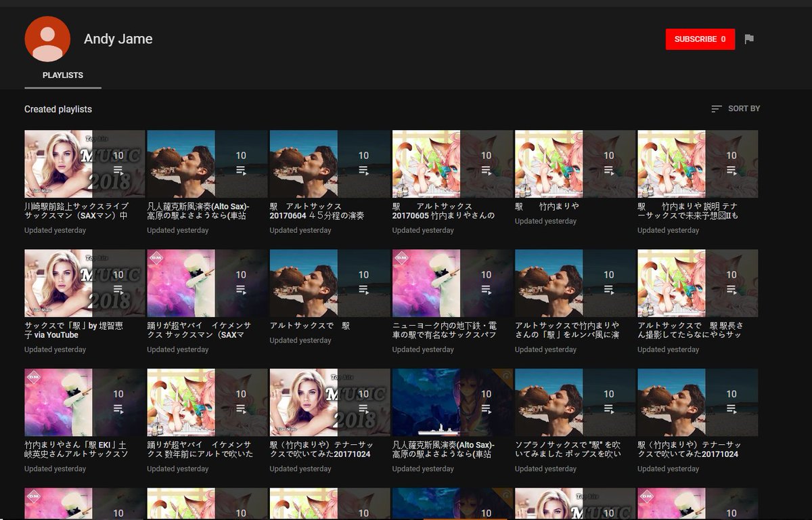This screenshot has width=812, height=520.
Task: Click "Updated yesterday" under ソプラノサックスで "駅" playlist
Action: [545, 469]
